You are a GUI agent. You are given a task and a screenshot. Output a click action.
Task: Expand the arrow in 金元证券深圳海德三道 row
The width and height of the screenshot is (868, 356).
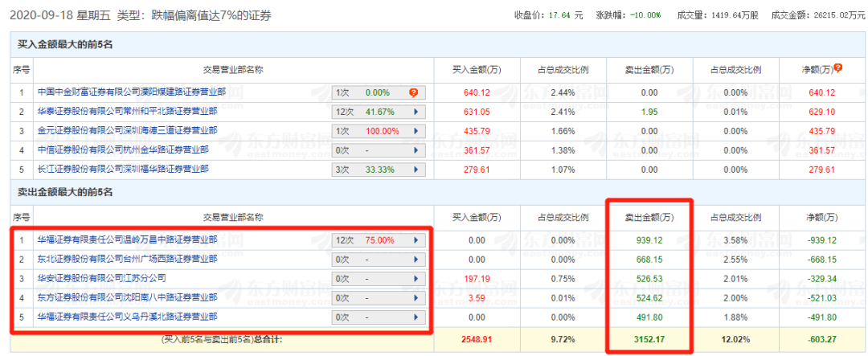416,131
